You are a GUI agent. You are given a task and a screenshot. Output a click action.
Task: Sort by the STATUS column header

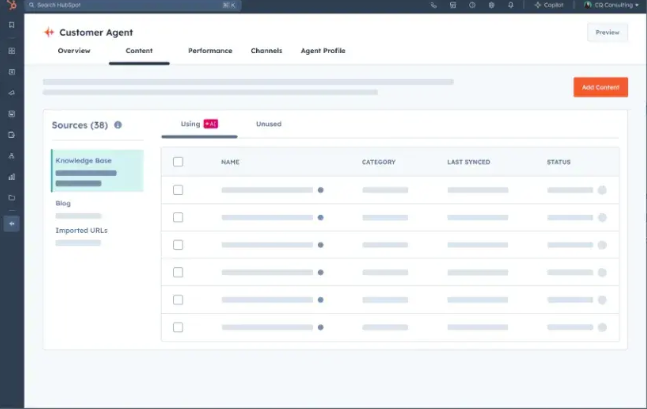[x=559, y=162]
